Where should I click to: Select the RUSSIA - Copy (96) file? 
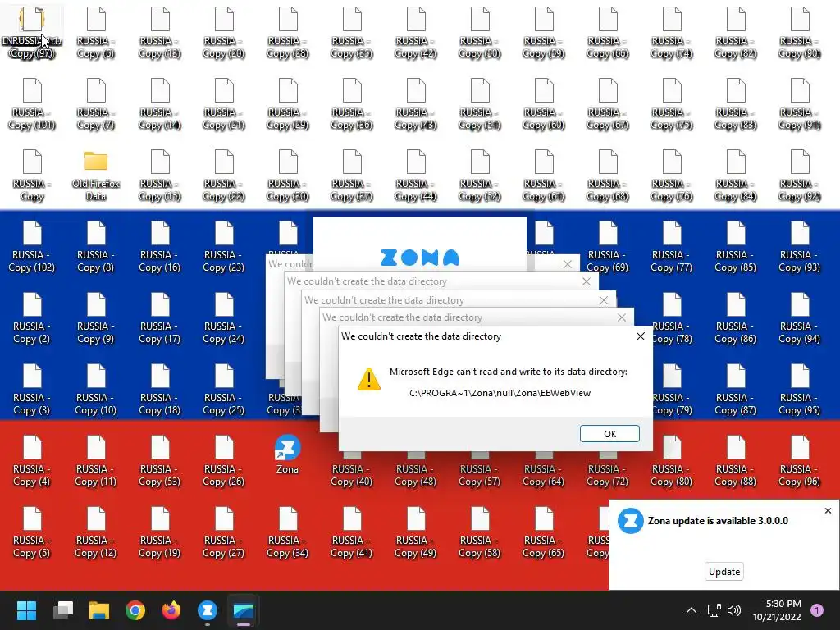pos(799,461)
